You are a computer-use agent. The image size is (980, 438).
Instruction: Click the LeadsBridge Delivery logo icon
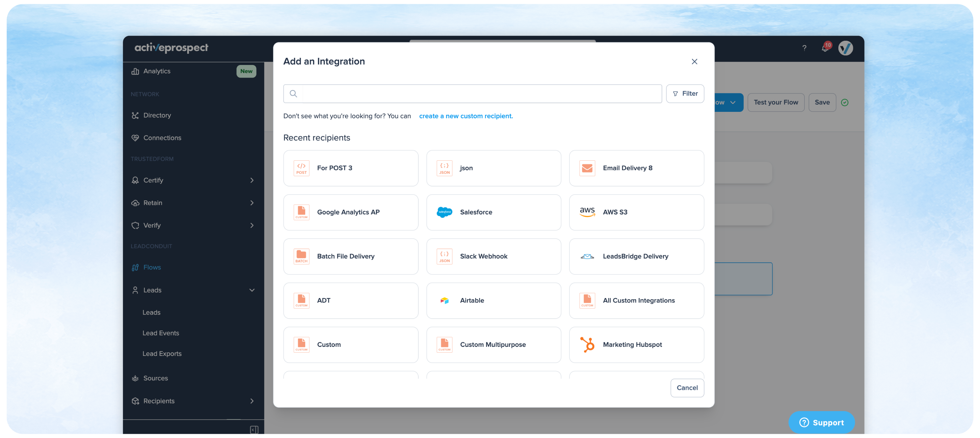click(587, 257)
